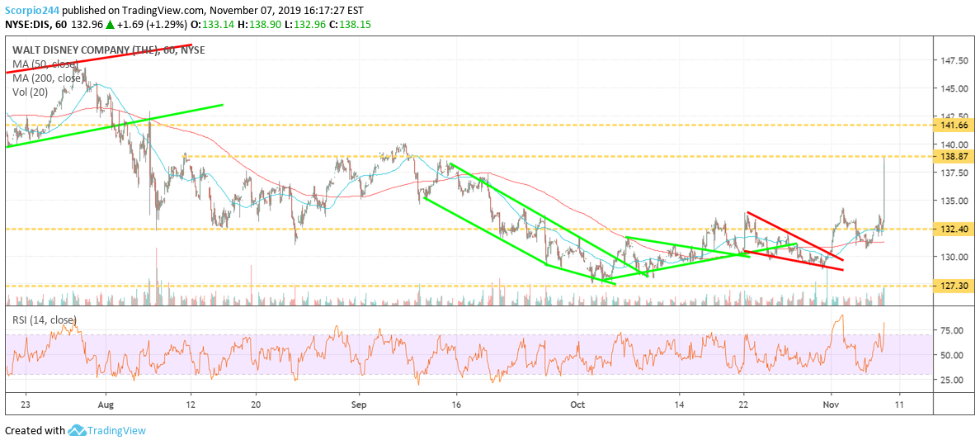Click the Nov date on time axis
The height and width of the screenshot is (445, 980).
tap(831, 405)
